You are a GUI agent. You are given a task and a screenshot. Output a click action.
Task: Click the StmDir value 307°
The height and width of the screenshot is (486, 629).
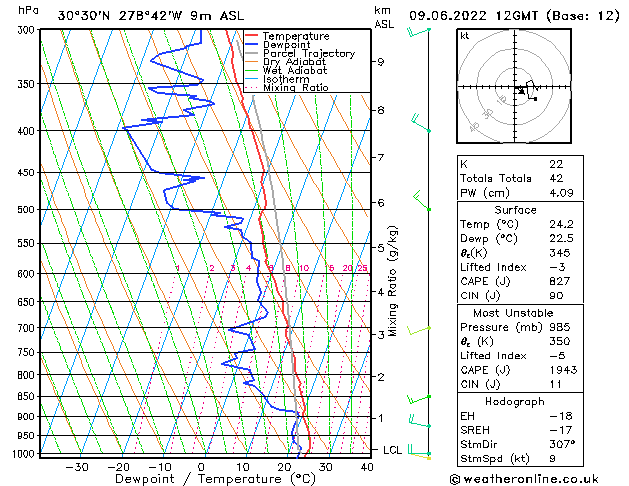(562, 444)
